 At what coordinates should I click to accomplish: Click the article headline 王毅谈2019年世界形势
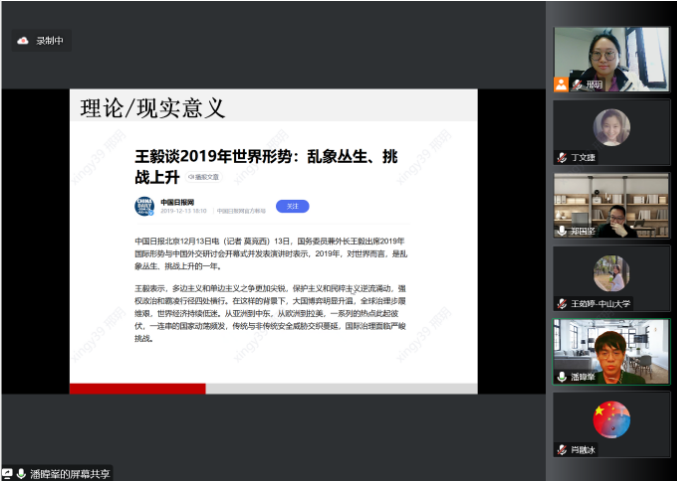[x=266, y=157]
